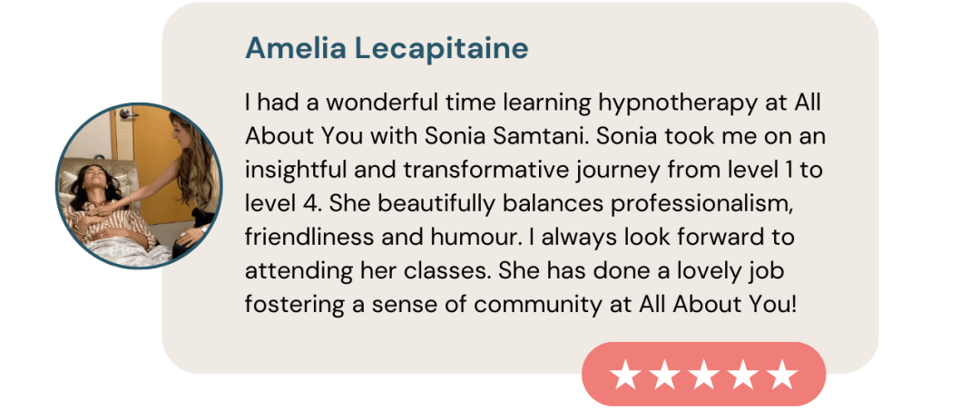The height and width of the screenshot is (410, 980).
Task: Click the second star in the rating
Action: point(664,375)
